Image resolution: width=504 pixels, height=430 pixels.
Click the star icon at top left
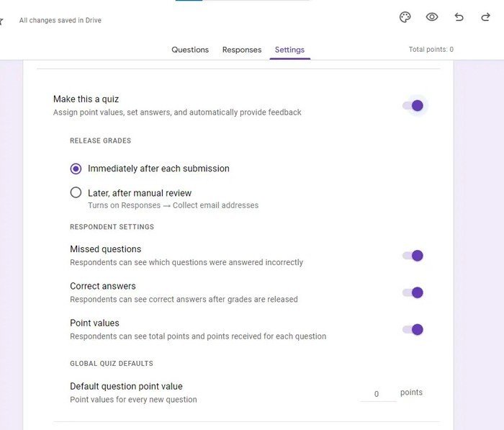click(1, 21)
